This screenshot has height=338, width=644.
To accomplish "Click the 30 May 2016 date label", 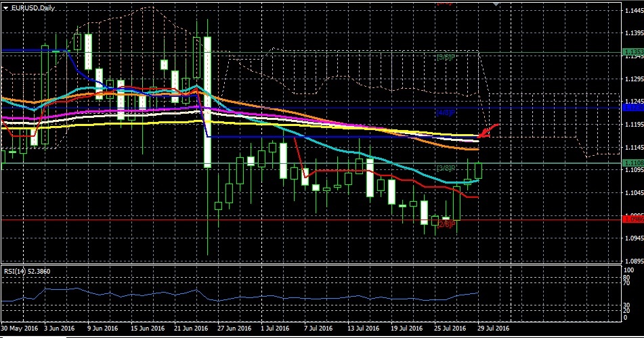I will (x=19, y=328).
